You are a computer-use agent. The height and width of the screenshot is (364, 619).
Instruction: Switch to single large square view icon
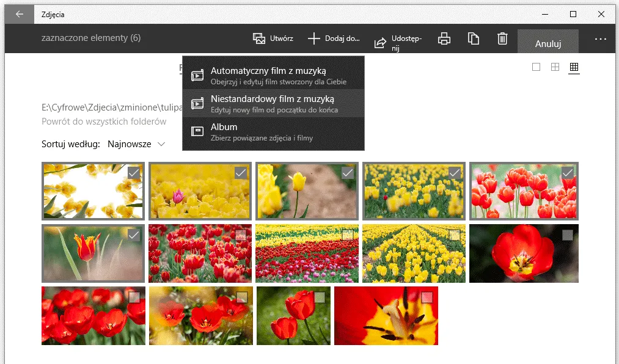pyautogui.click(x=536, y=67)
